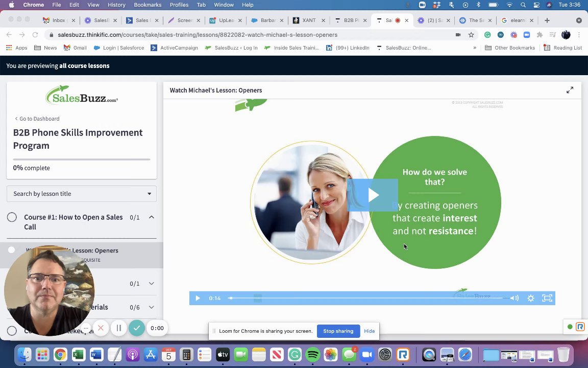
Task: Open Microsoft Word from the Dock
Action: [x=97, y=354]
